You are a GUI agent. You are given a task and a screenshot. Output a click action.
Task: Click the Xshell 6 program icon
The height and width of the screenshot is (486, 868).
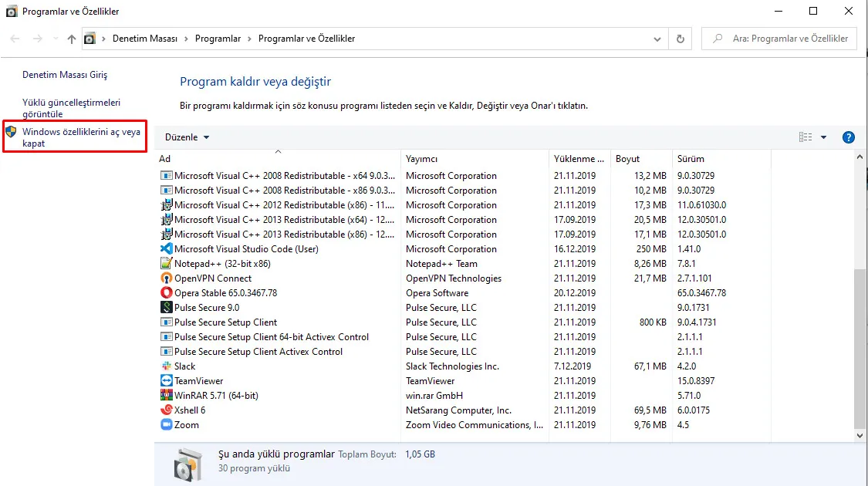click(166, 410)
